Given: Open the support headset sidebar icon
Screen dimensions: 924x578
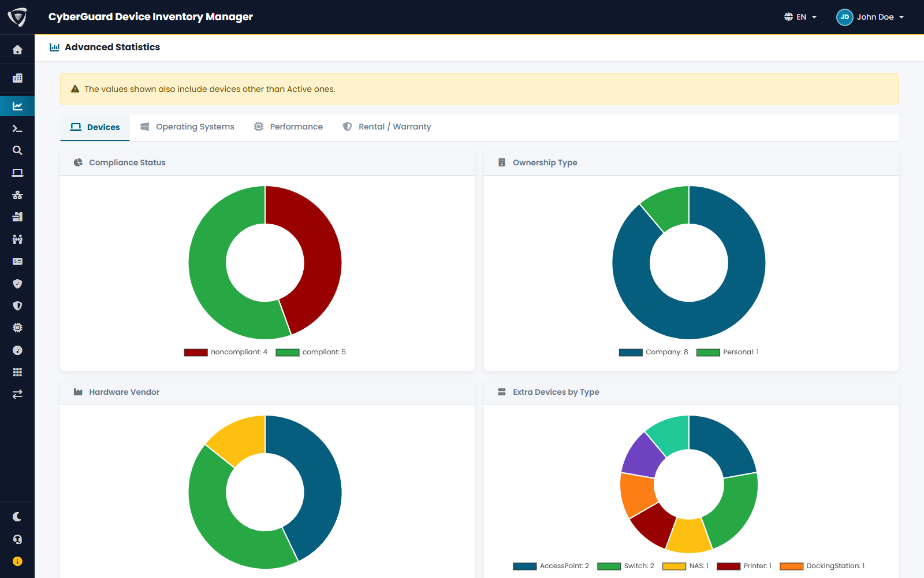Looking at the screenshot, I should pyautogui.click(x=17, y=539).
